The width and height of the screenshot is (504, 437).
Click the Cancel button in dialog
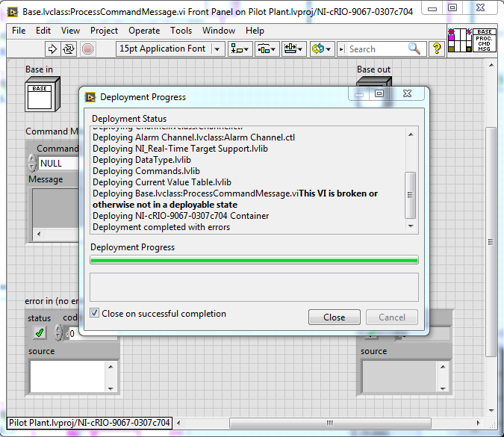click(x=392, y=317)
